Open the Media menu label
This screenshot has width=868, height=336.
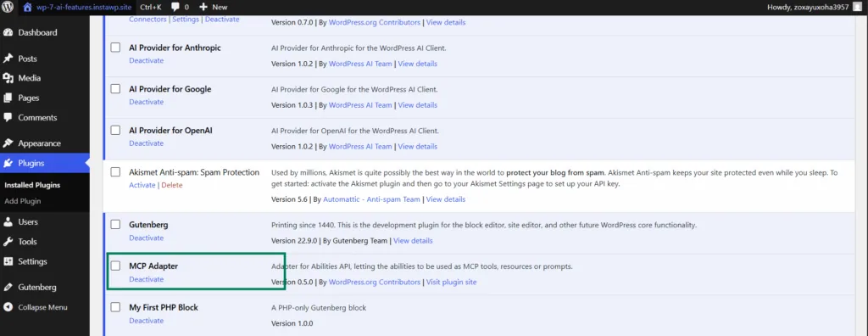click(x=30, y=78)
